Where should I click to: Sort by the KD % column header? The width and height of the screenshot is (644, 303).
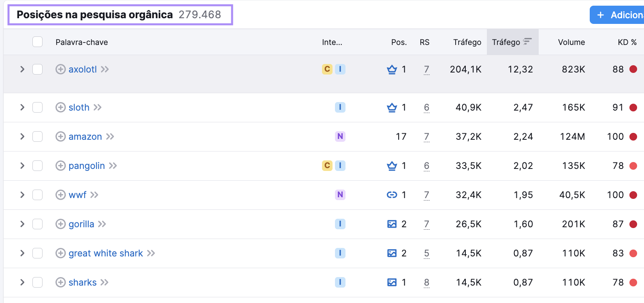[x=627, y=42]
